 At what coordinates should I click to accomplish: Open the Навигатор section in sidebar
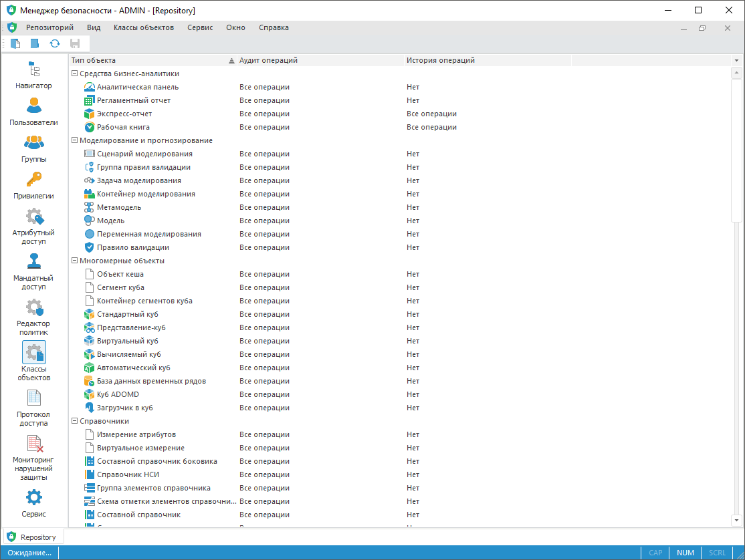tap(33, 75)
